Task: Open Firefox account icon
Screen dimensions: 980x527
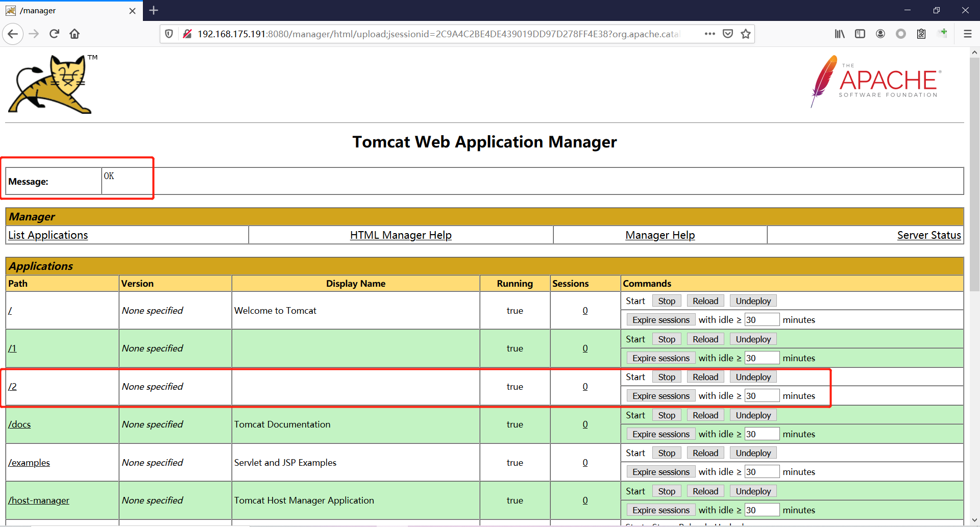Action: (880, 34)
